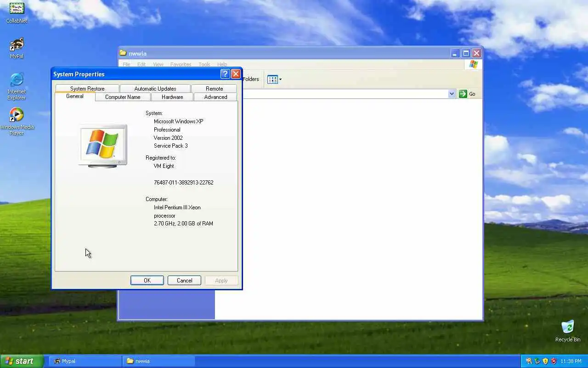Close the System Properties dialog

[236, 74]
